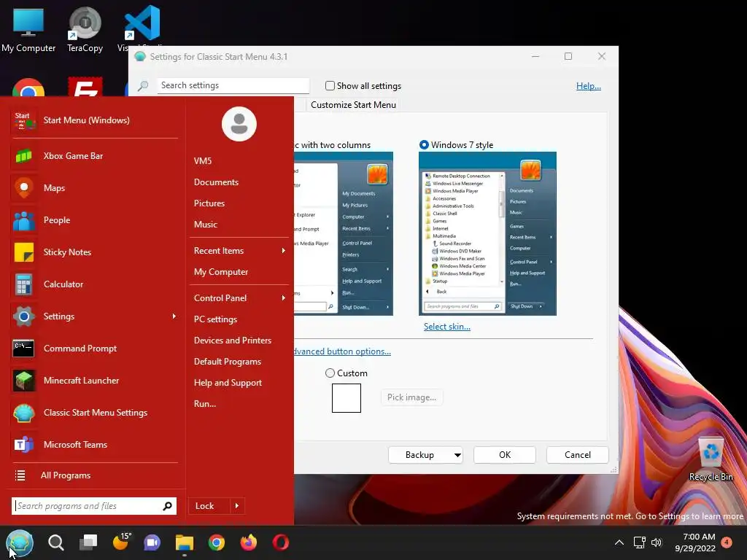
Task: Open File Explorer on taskbar
Action: tap(185, 542)
